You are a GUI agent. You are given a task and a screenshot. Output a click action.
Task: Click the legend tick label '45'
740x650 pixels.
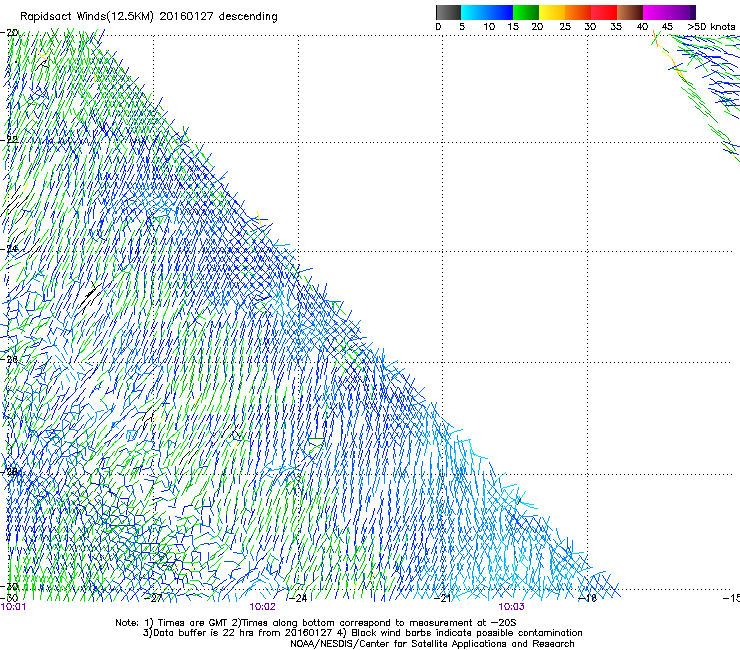[x=667, y=27]
